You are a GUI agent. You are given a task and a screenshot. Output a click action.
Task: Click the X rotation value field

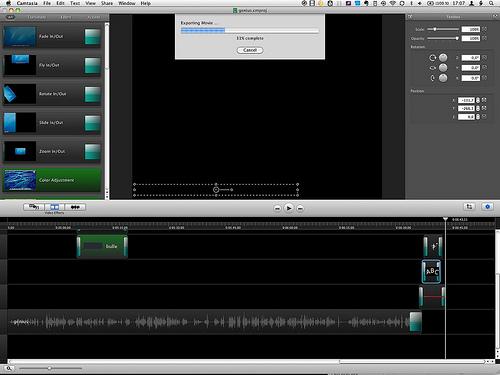click(471, 78)
